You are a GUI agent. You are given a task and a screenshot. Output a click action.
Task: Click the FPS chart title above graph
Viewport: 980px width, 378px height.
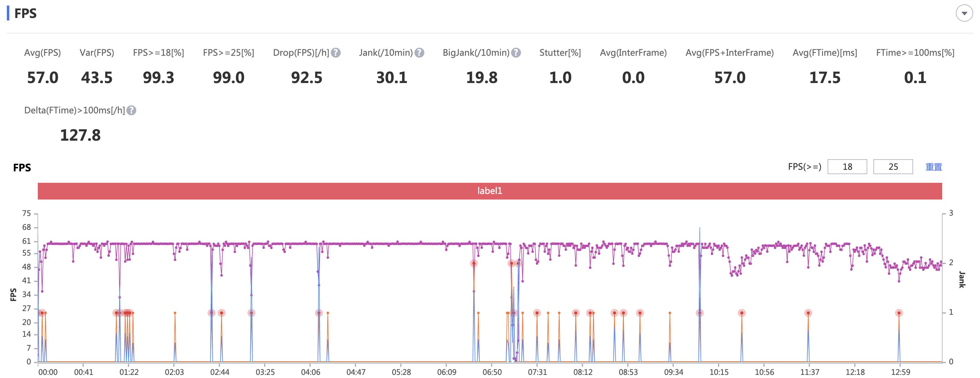click(22, 168)
